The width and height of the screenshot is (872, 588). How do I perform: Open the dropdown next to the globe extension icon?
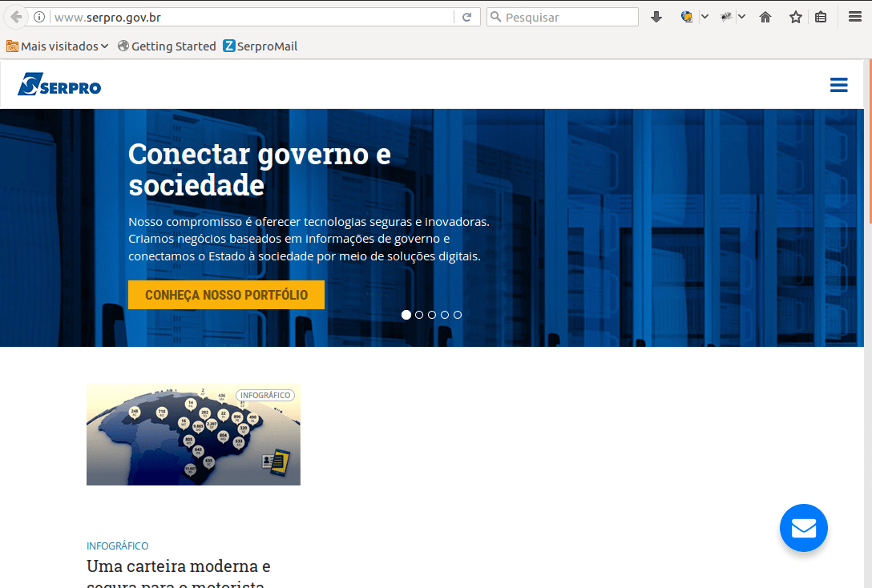pyautogui.click(x=704, y=16)
